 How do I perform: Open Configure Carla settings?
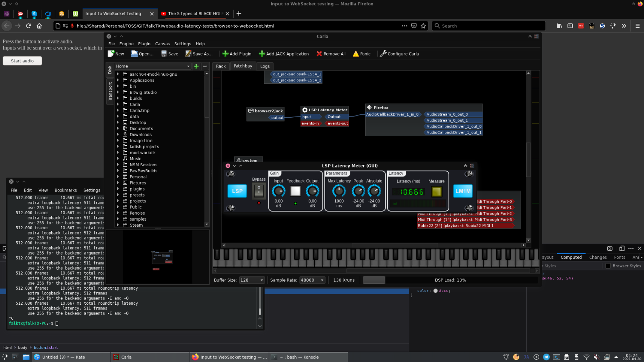click(399, 54)
